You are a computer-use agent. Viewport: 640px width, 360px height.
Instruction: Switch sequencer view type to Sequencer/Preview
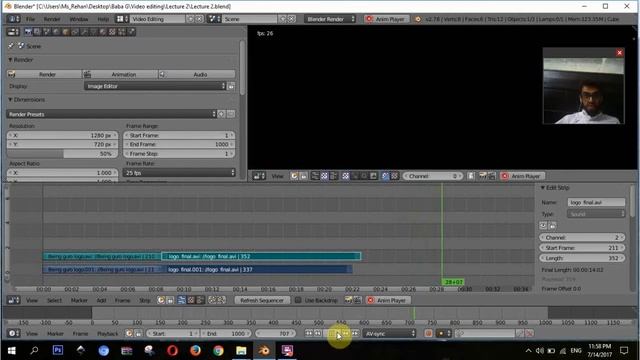point(200,300)
